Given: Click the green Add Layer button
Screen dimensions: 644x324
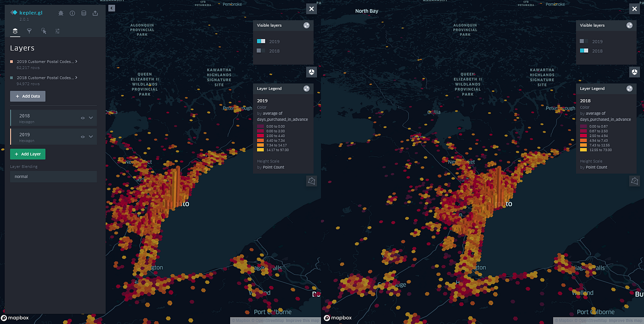Looking at the screenshot, I should click(27, 154).
